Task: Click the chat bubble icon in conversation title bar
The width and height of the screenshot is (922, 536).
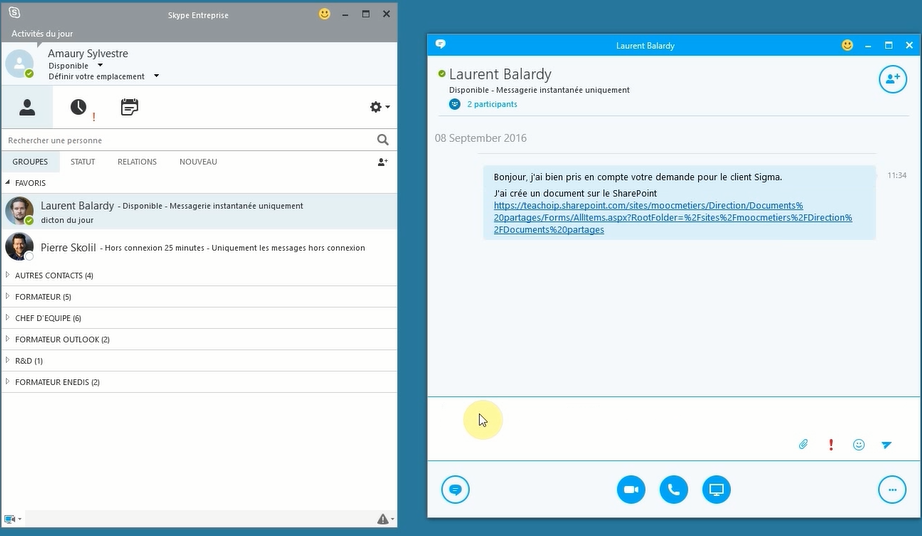Action: point(440,44)
